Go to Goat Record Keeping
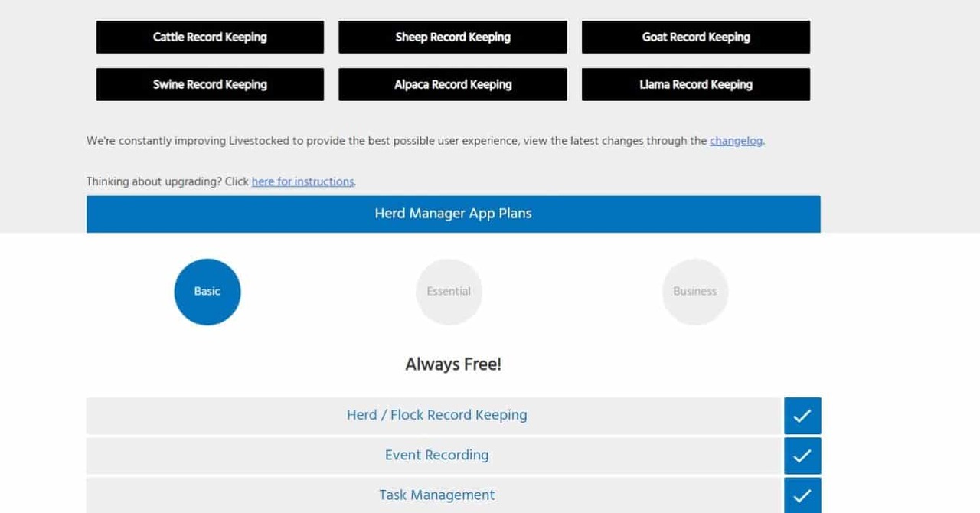The height and width of the screenshot is (513, 980). 695,37
